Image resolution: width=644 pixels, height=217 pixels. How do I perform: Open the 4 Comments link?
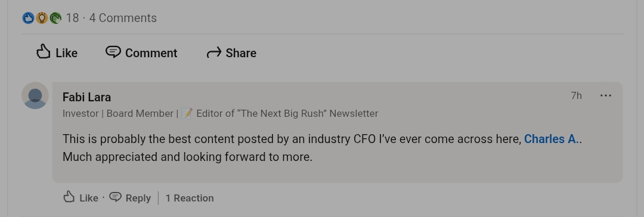pyautogui.click(x=123, y=18)
